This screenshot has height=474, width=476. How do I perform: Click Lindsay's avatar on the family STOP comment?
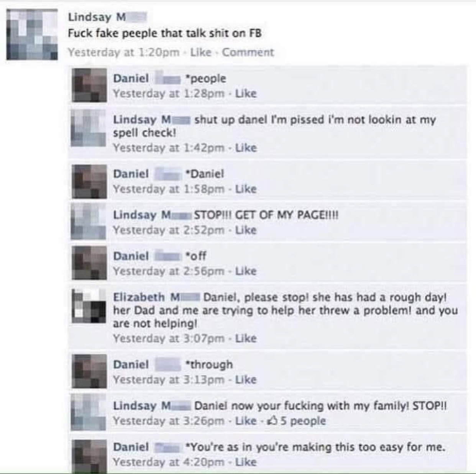(89, 413)
